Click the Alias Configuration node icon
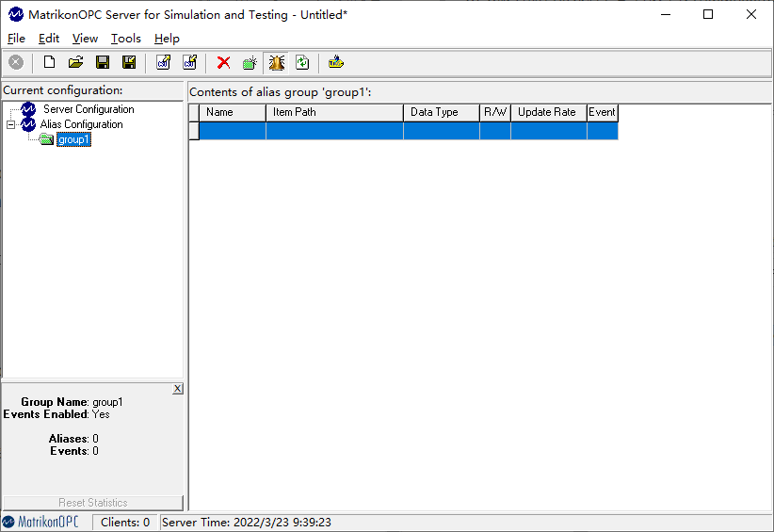 coord(28,124)
